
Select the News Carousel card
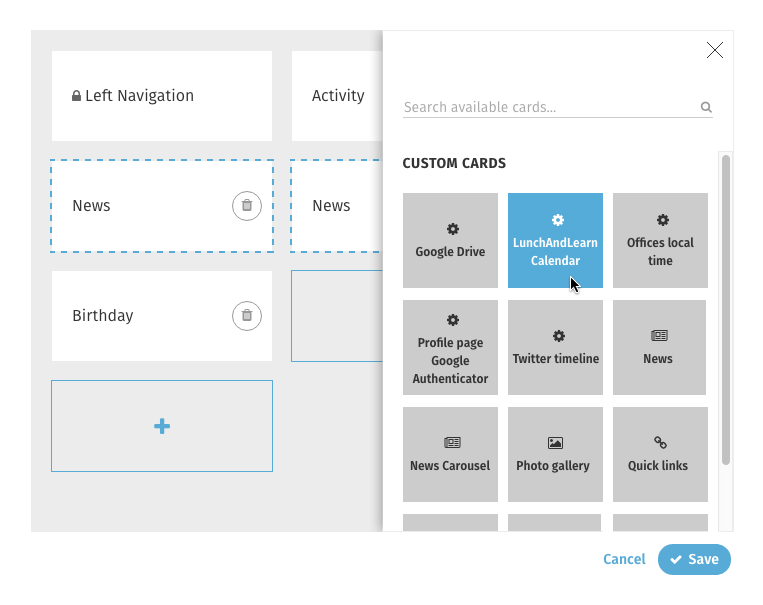(x=450, y=455)
